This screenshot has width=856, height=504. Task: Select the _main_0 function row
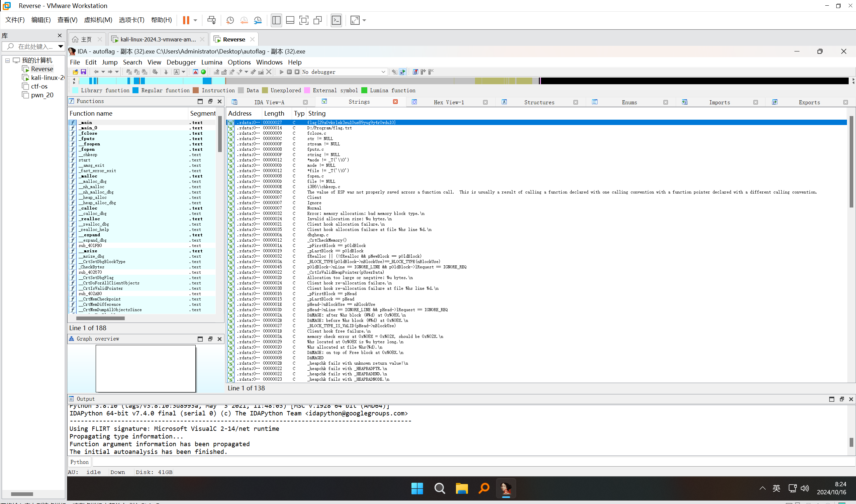pyautogui.click(x=142, y=128)
